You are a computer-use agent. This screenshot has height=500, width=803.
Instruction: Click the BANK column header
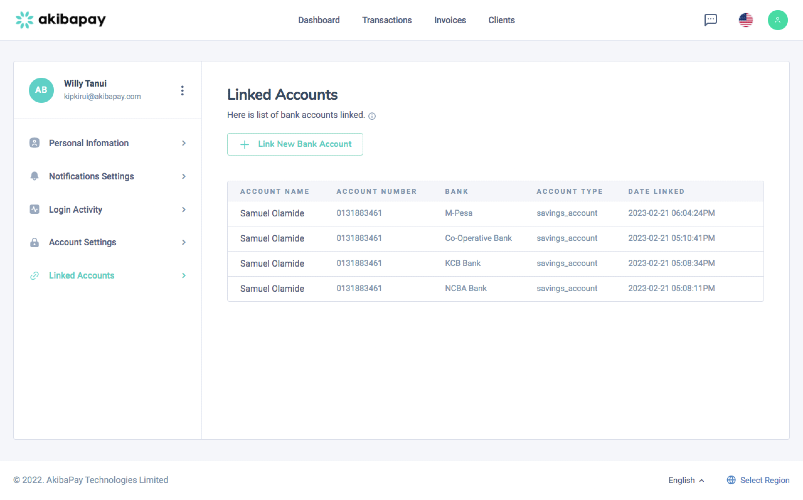click(456, 192)
